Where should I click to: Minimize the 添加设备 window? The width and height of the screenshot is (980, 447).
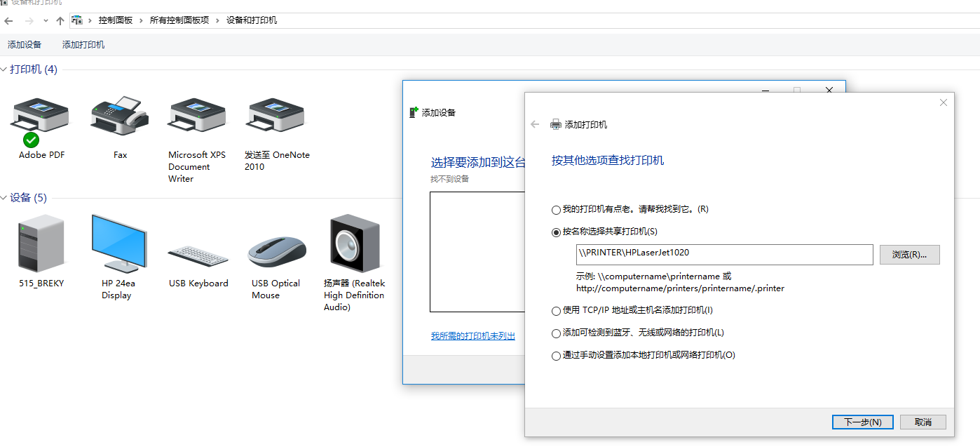(765, 91)
